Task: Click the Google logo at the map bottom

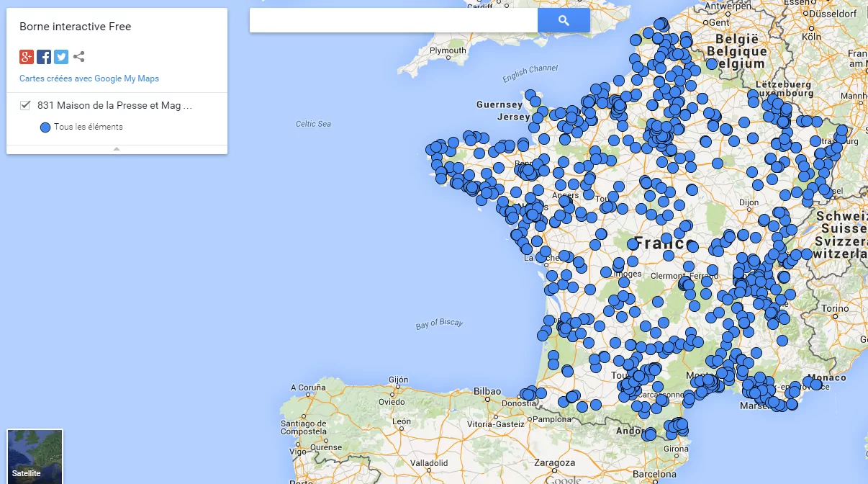Action: click(x=563, y=480)
